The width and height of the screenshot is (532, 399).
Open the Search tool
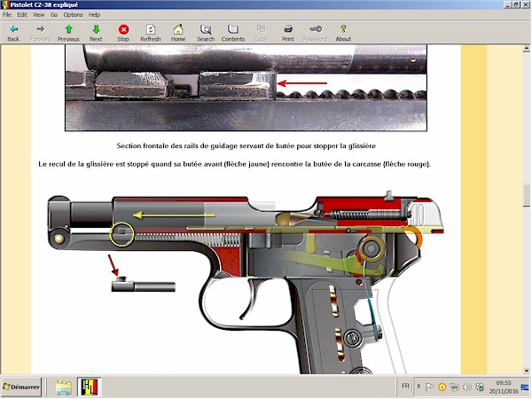tap(206, 33)
